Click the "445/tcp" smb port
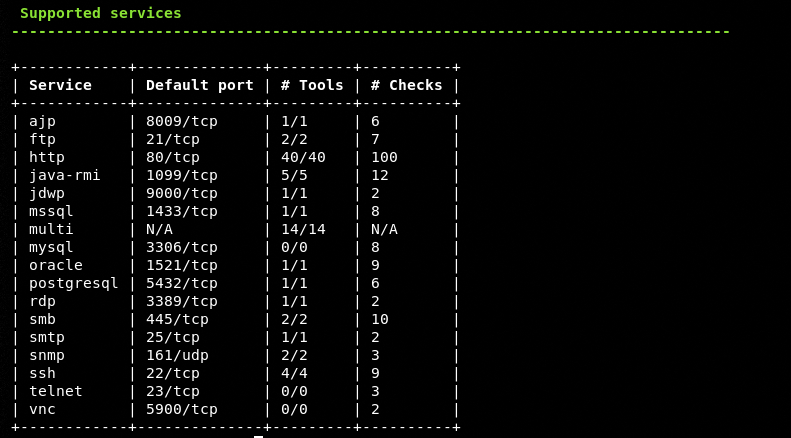The image size is (791, 438). click(177, 319)
